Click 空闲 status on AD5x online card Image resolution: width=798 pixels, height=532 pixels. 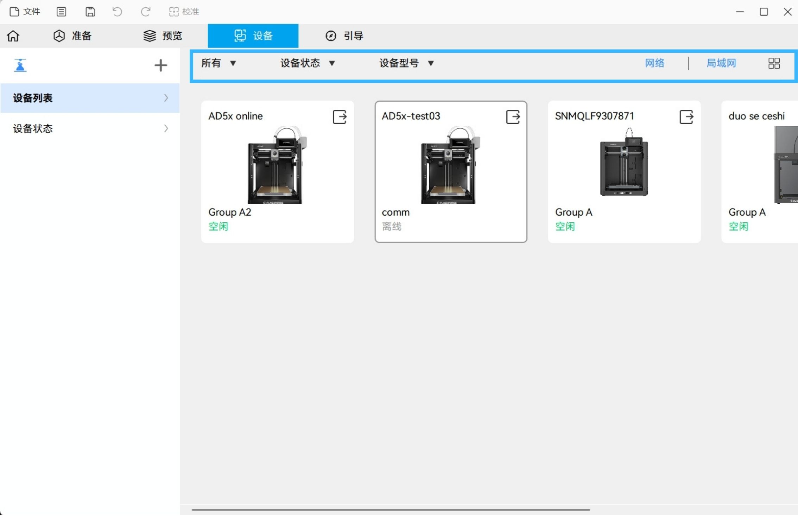(218, 227)
